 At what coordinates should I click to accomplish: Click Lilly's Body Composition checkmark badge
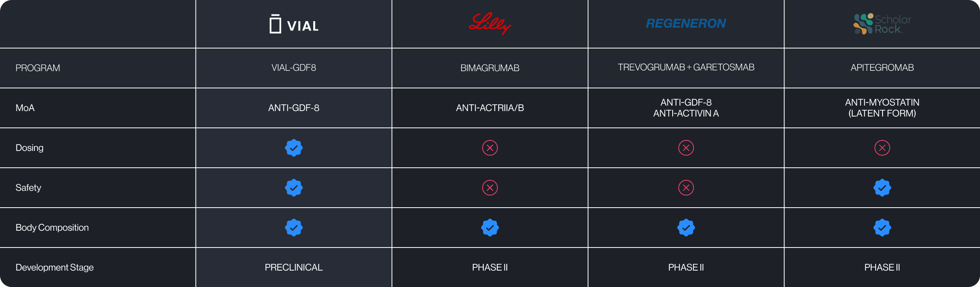coord(490,228)
